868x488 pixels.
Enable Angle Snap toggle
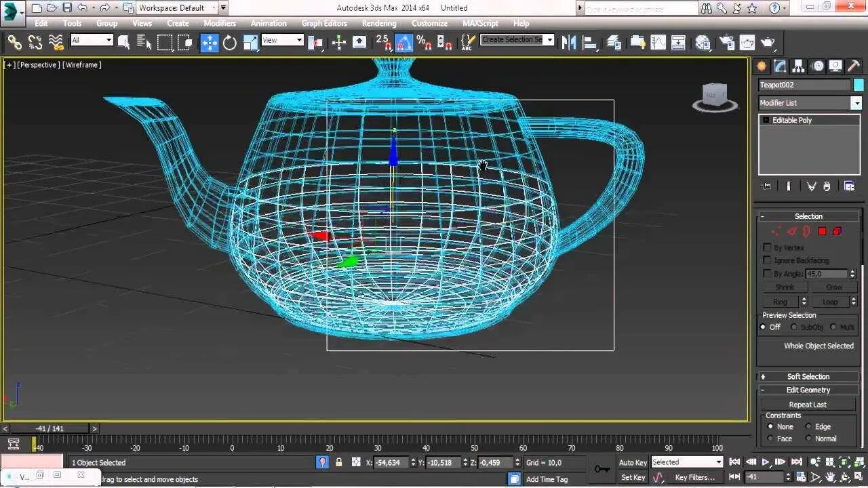coord(404,42)
